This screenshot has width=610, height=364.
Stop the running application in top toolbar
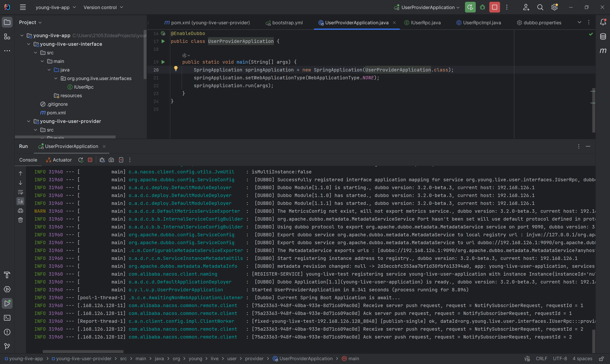tap(494, 7)
